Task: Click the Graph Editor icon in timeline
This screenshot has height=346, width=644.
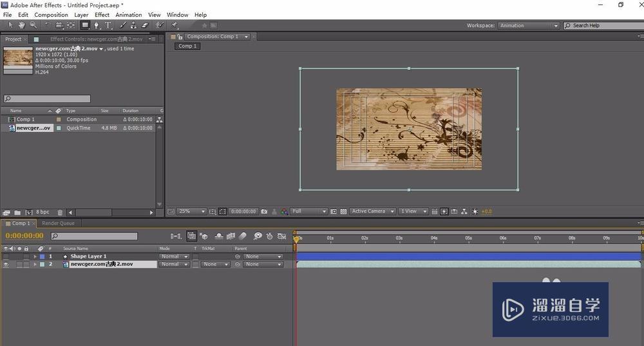Action: pos(282,236)
